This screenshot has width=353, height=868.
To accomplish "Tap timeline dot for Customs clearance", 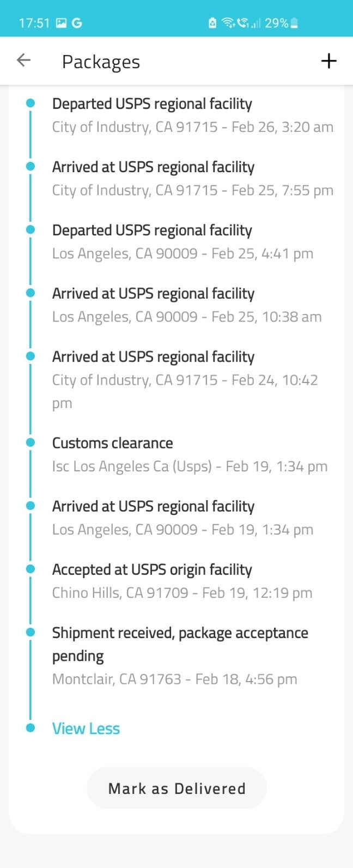I will [31, 442].
